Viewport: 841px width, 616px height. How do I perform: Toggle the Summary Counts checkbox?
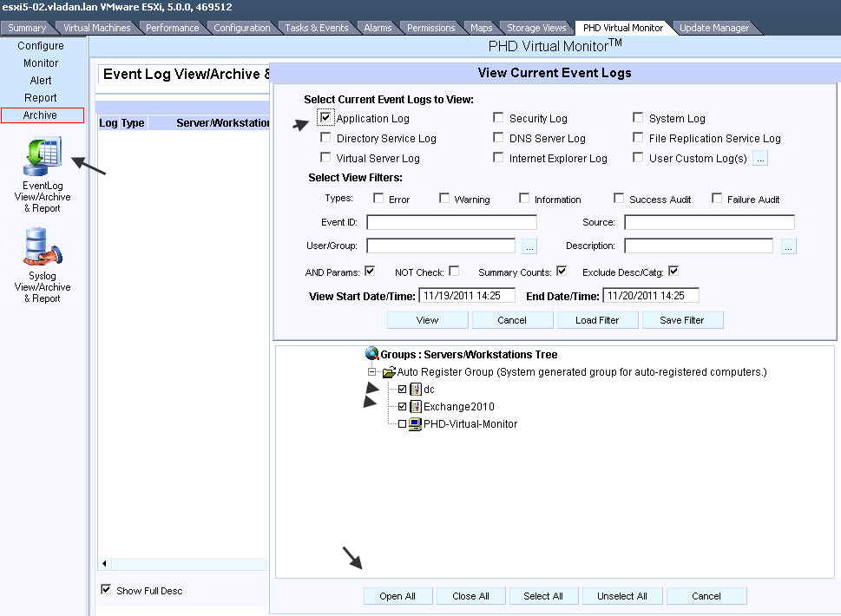562,272
